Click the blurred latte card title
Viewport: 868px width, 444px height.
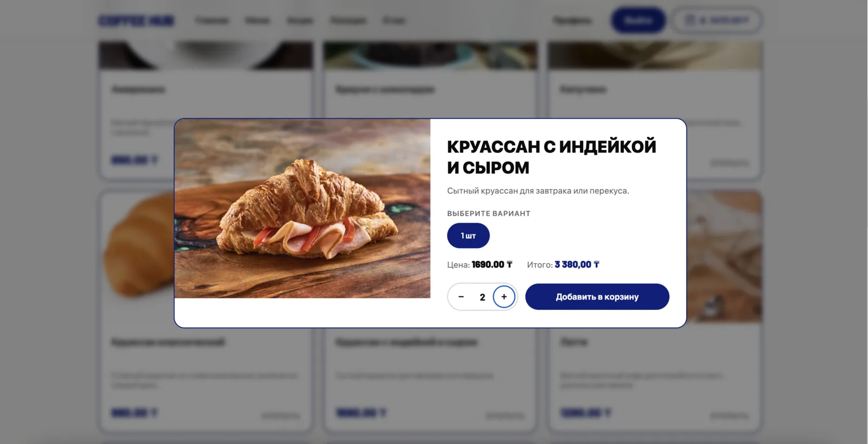(x=573, y=342)
